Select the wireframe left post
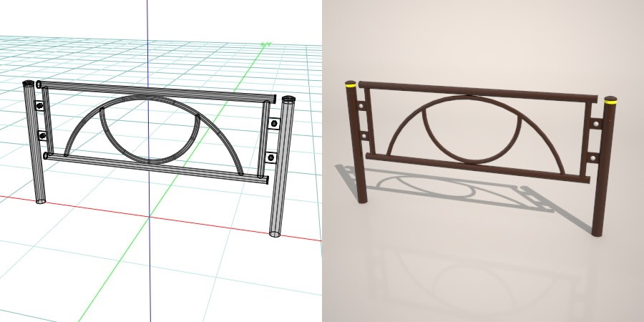This screenshot has height=322, width=644. coord(34,142)
